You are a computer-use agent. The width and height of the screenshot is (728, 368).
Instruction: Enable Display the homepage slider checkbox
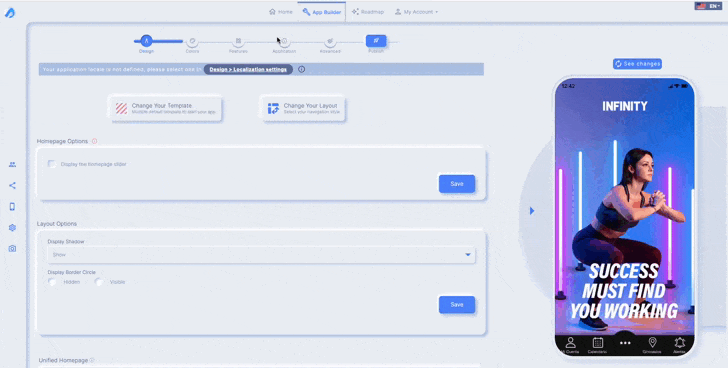pos(52,164)
